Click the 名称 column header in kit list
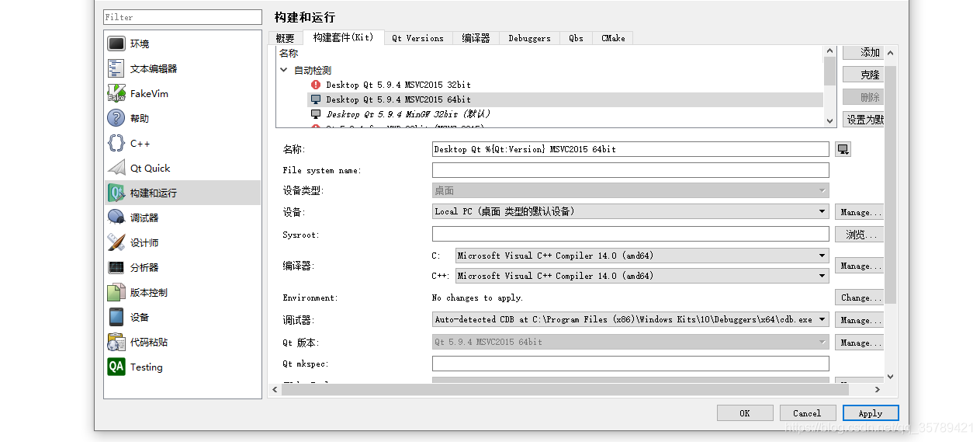This screenshot has height=442, width=980. (x=289, y=53)
